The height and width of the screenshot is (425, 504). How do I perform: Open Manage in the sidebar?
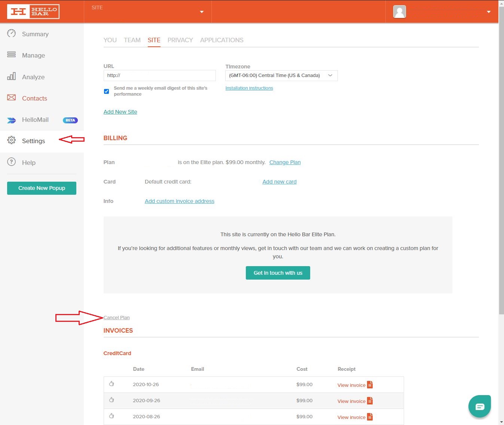(x=33, y=55)
